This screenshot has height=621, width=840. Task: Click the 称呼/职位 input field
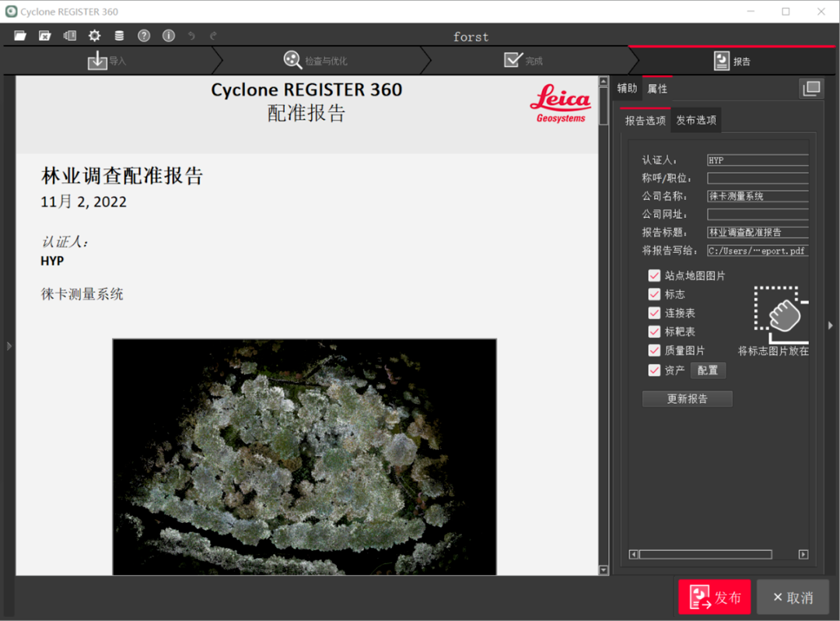[758, 178]
